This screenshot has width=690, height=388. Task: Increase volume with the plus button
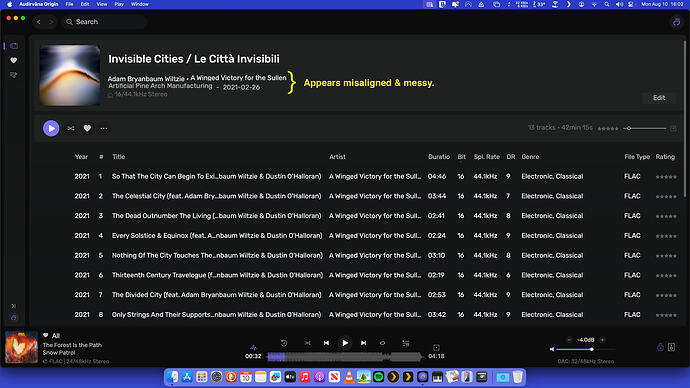coord(602,340)
